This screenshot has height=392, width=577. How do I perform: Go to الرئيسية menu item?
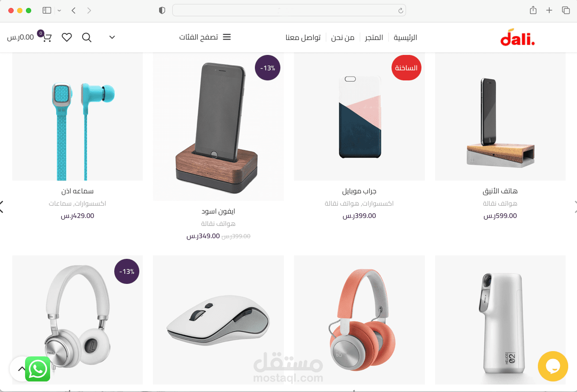tap(405, 37)
